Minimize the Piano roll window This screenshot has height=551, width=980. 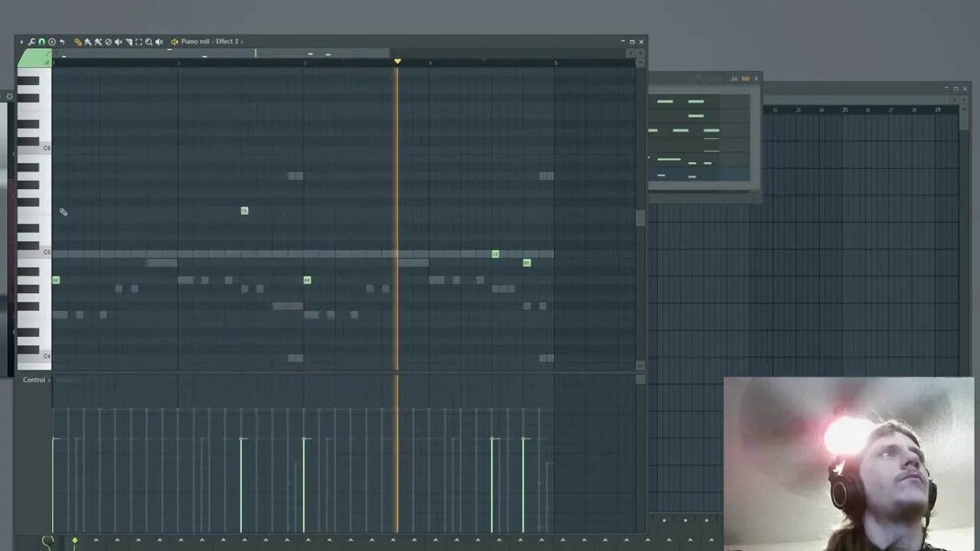pyautogui.click(x=622, y=41)
